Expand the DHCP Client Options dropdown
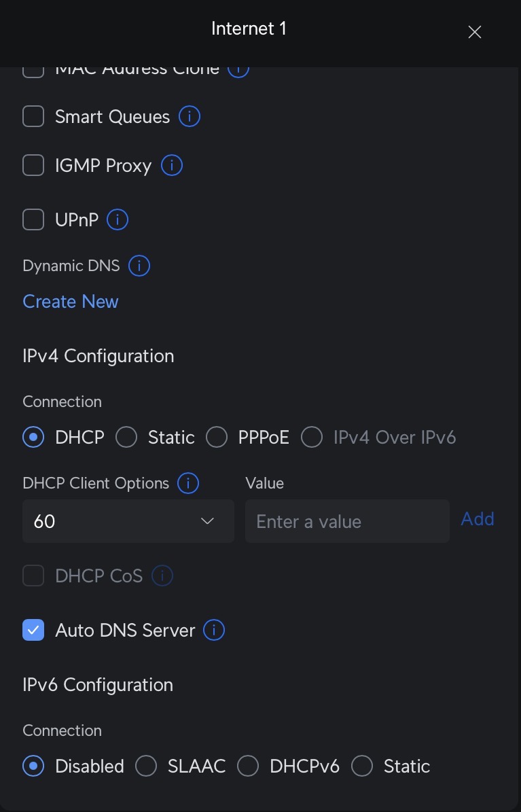 128,521
